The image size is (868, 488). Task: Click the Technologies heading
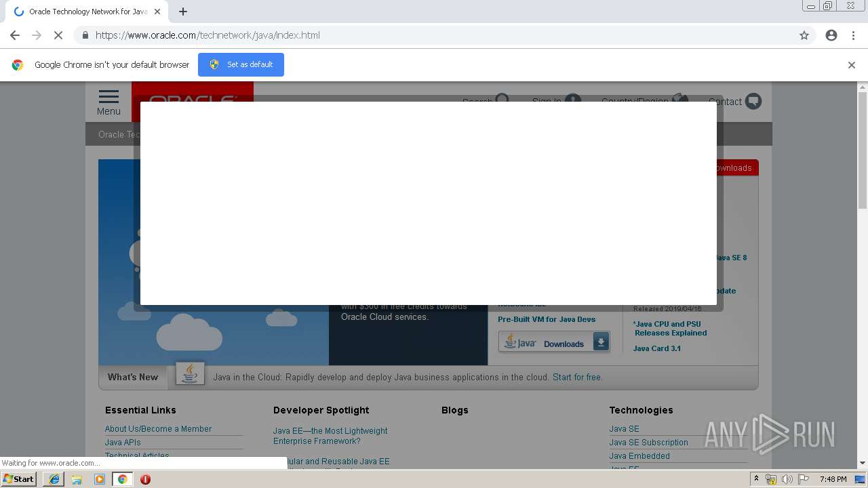click(x=641, y=410)
